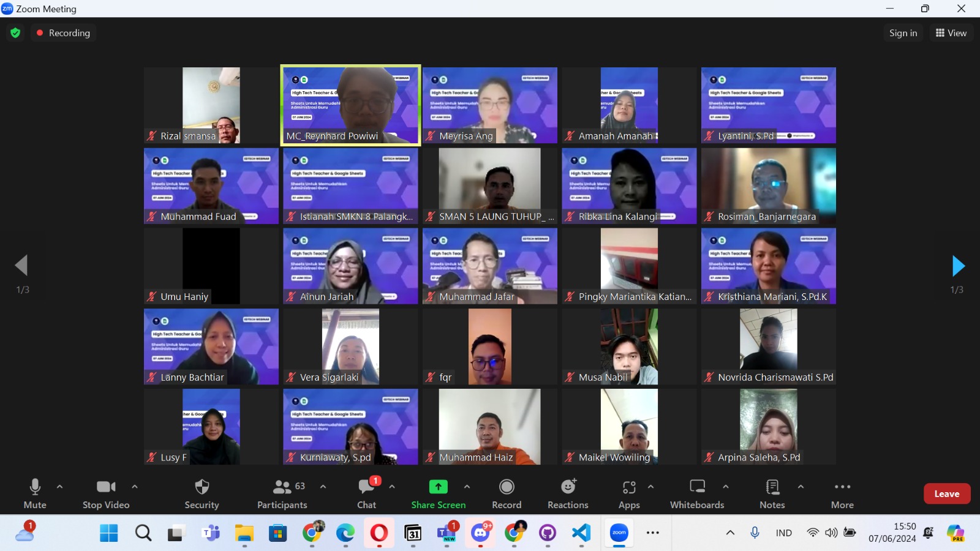Expand video options arrow beside Stop Video
The height and width of the screenshot is (551, 980).
135,487
